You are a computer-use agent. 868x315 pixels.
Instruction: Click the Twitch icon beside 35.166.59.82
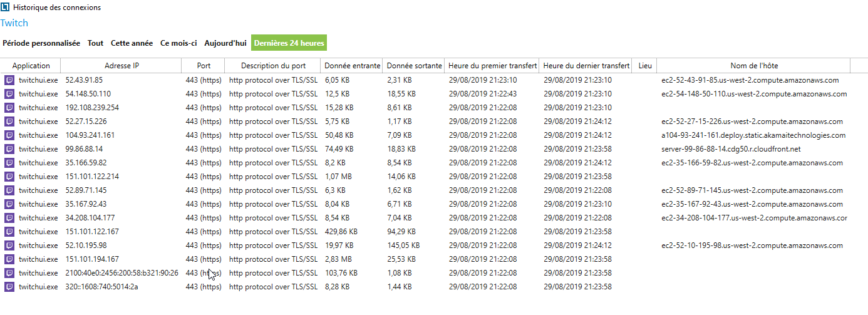(x=9, y=163)
